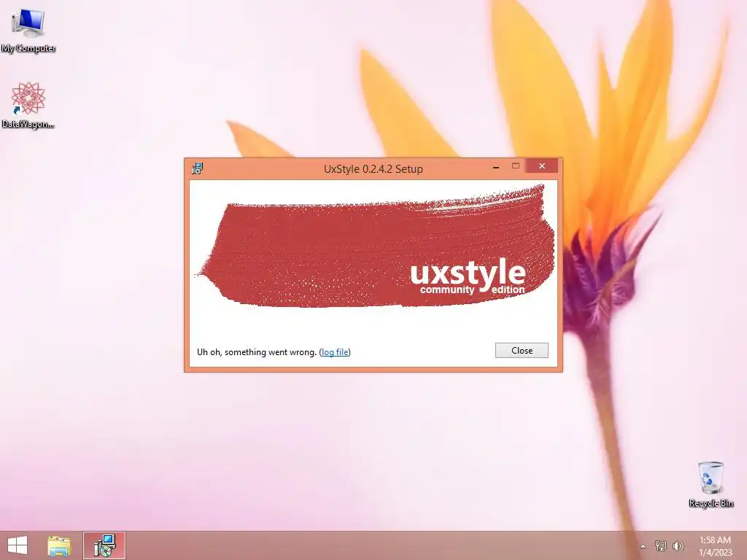Click the UxStyle 0.2.4.2 Setup title text

coord(373,168)
